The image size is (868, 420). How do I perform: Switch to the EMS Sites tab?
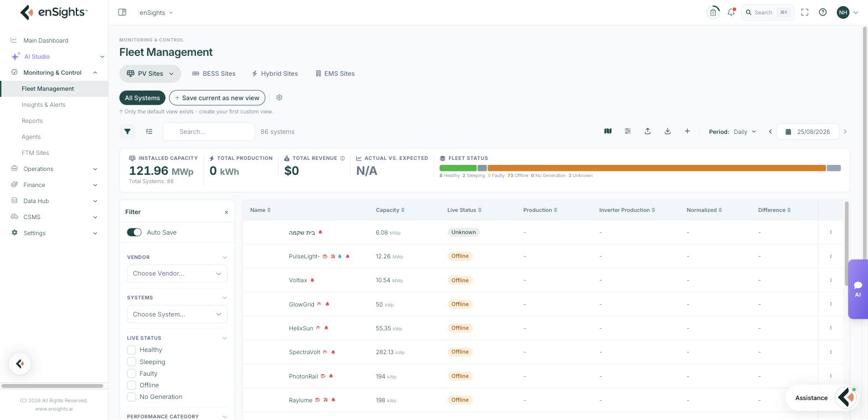pyautogui.click(x=335, y=74)
